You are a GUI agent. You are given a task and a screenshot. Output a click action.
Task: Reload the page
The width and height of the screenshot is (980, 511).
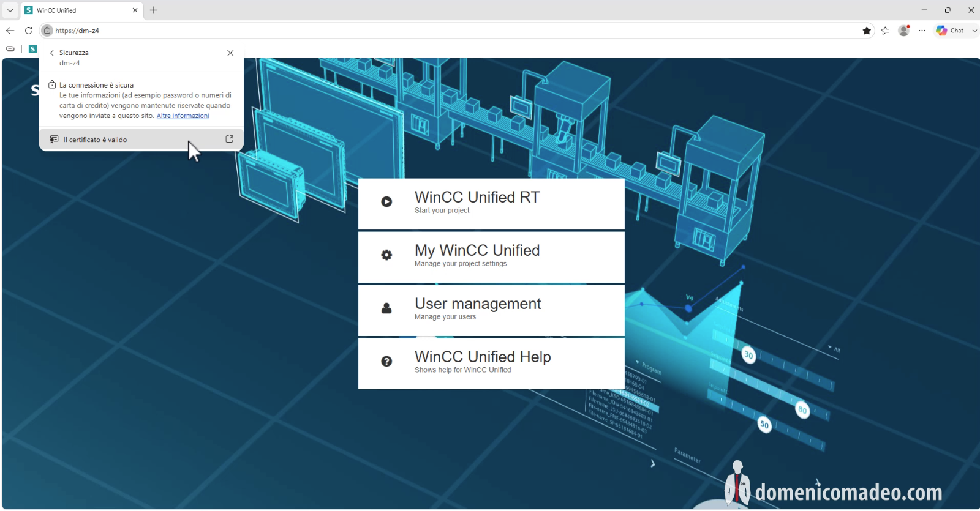[x=28, y=31]
